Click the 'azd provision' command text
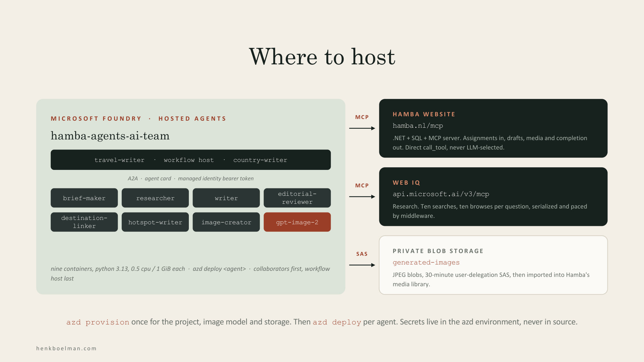Screen dimensions: 644x362 pos(98,322)
